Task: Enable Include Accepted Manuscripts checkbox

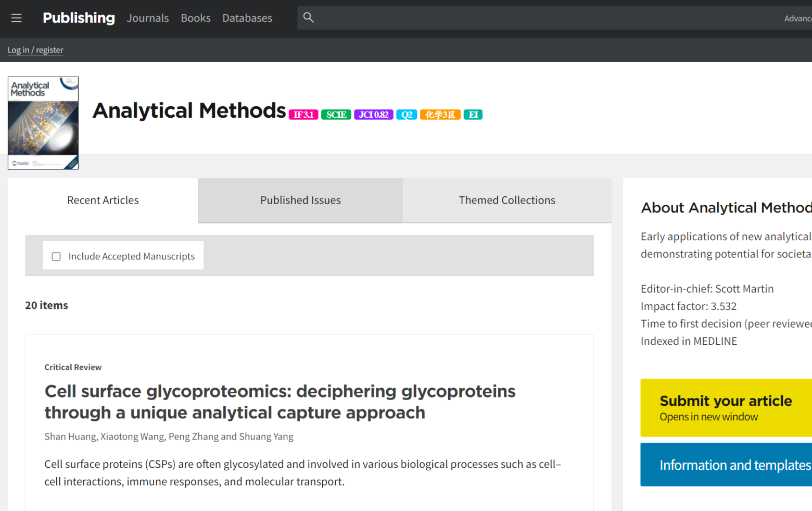Action: 56,256
